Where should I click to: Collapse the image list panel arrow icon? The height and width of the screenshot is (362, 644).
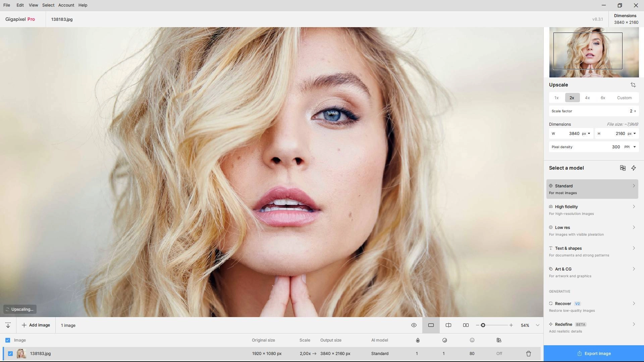click(x=8, y=325)
